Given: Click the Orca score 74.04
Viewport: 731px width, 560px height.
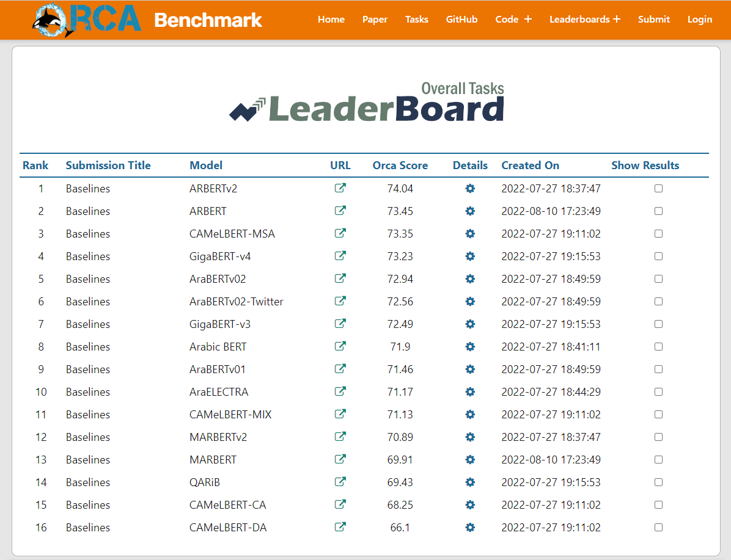Looking at the screenshot, I should [x=400, y=189].
